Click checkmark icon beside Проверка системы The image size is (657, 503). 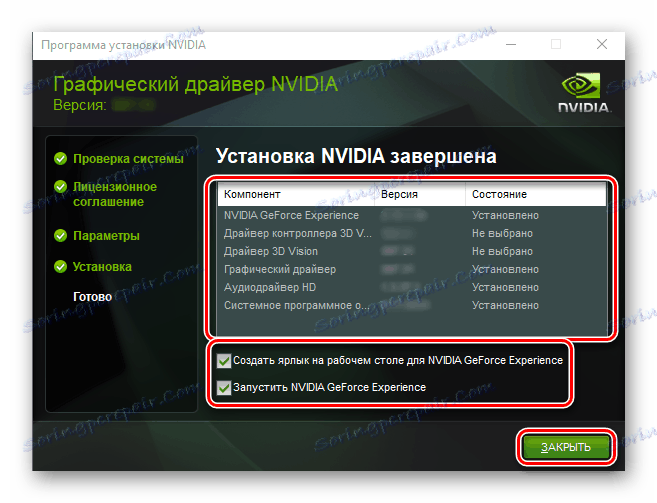60,158
